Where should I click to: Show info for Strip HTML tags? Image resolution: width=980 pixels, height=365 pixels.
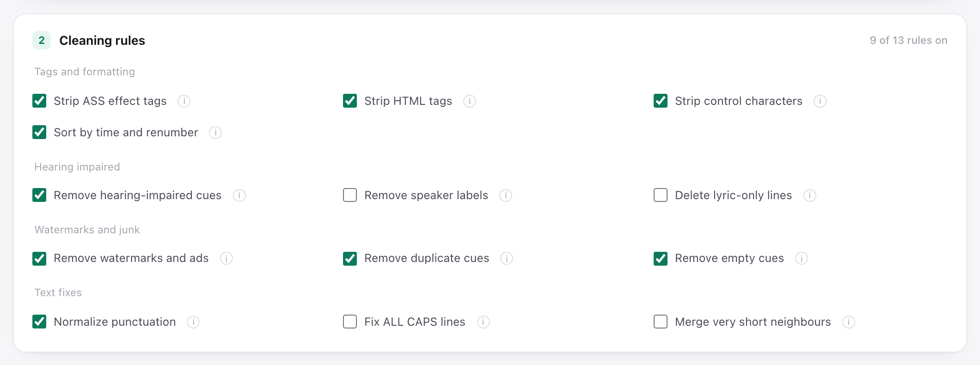[470, 101]
